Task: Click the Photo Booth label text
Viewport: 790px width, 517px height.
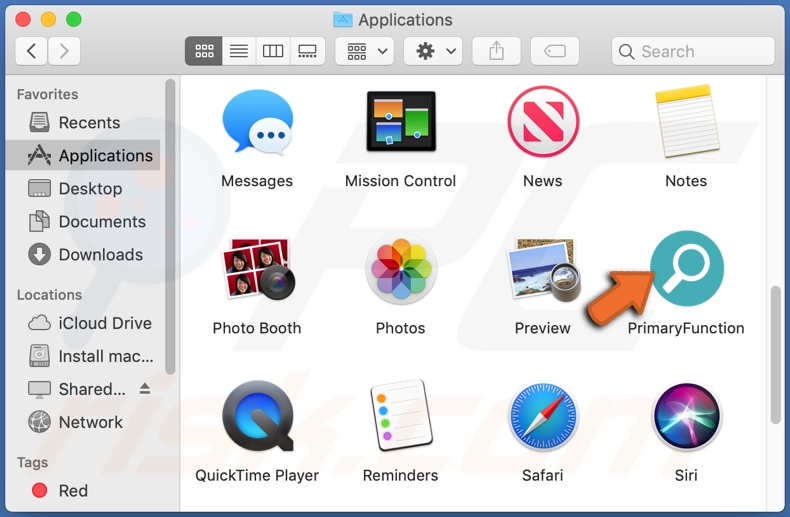Action: [x=257, y=329]
